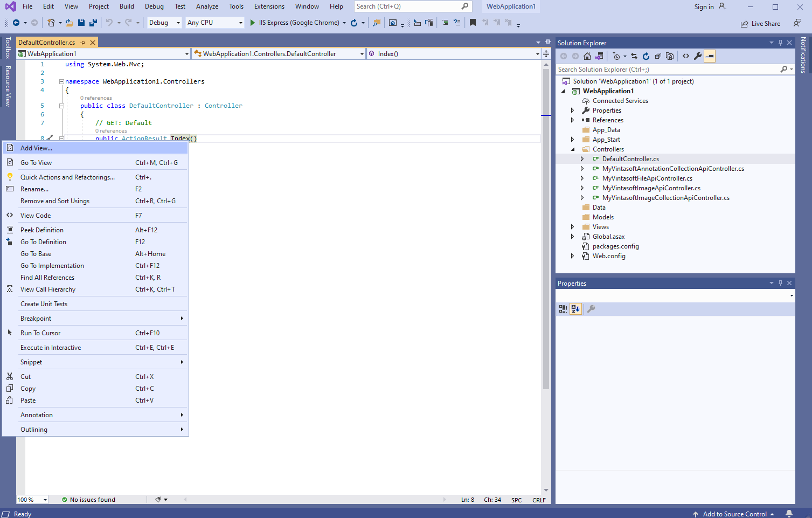The image size is (812, 518).
Task: Open the DefaultController type navigation dropdown
Action: pyautogui.click(x=279, y=54)
